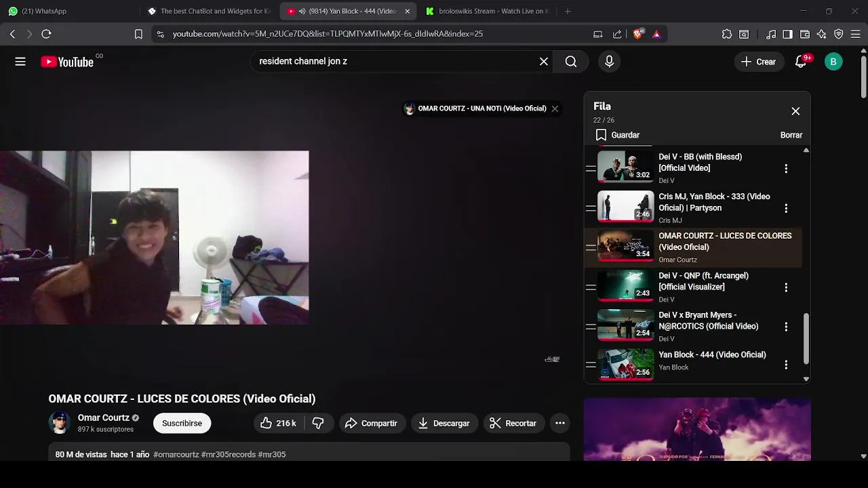Click the #mr305records hashtag
The height and width of the screenshot is (488, 868).
[x=229, y=455]
